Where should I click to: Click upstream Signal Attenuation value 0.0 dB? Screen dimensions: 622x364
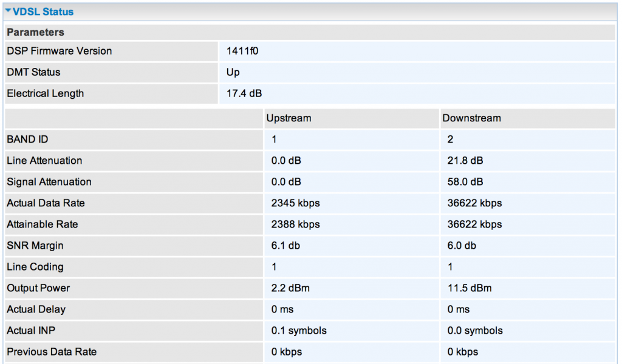286,182
